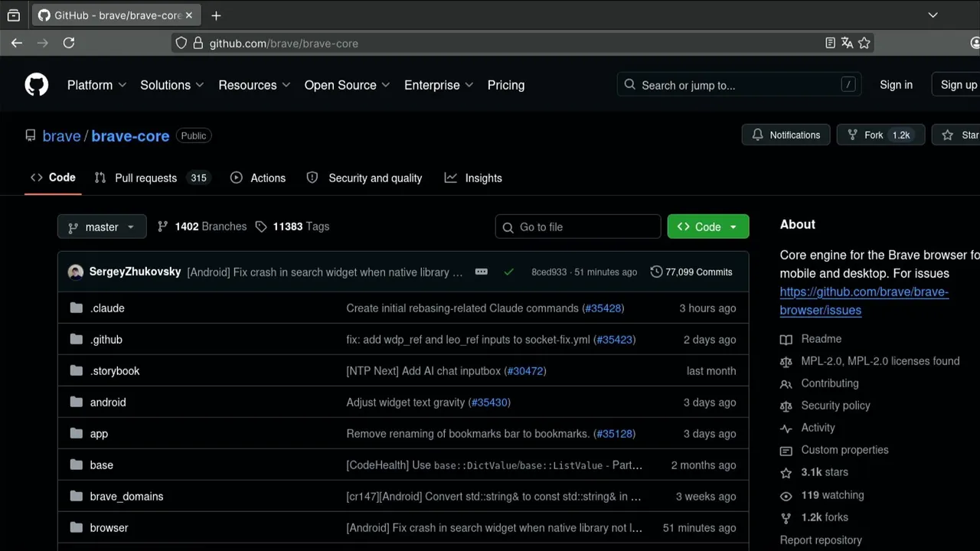View the 1402 Branches link
This screenshot has width=980, height=551.
tap(202, 227)
